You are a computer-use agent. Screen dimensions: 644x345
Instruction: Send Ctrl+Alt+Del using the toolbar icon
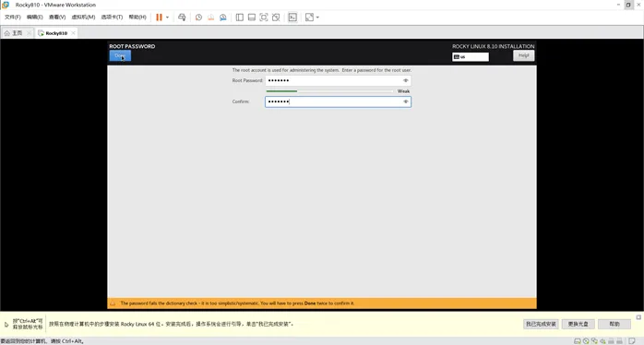[x=182, y=18]
